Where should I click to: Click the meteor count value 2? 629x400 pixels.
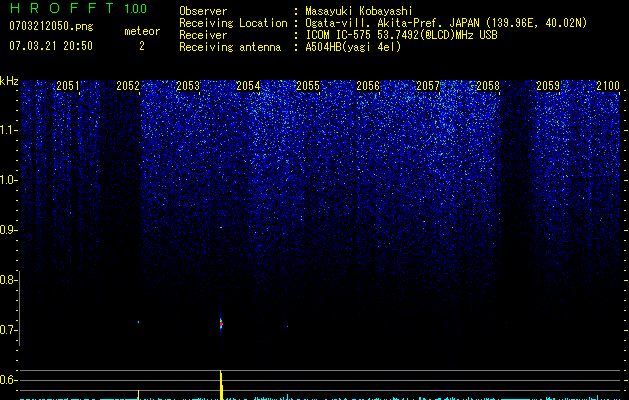point(142,46)
